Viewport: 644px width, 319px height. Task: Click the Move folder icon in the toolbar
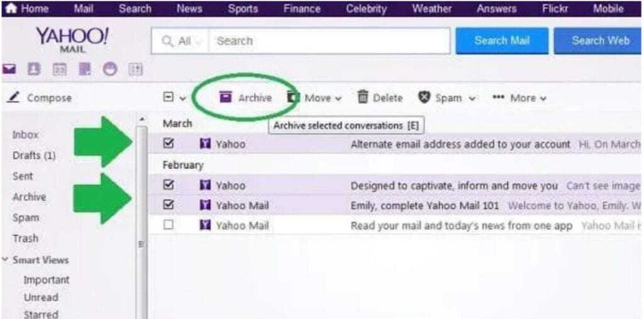click(292, 98)
